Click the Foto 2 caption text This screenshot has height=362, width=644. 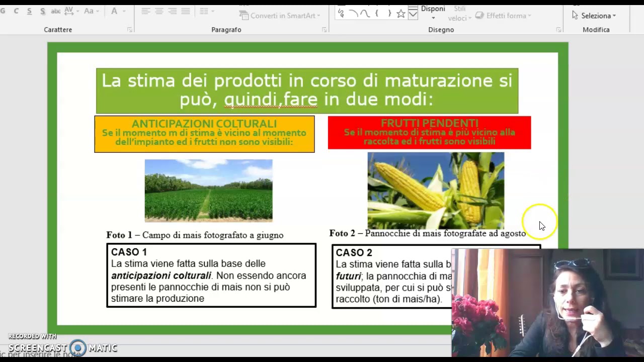[x=427, y=233]
